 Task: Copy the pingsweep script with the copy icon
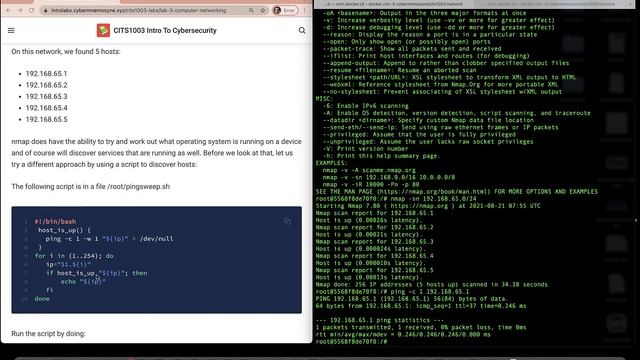pyautogui.click(x=287, y=221)
